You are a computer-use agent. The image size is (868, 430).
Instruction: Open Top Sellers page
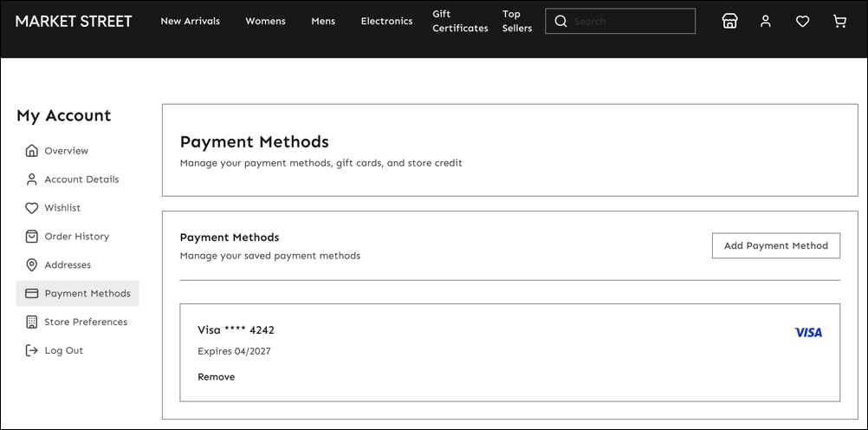click(517, 21)
